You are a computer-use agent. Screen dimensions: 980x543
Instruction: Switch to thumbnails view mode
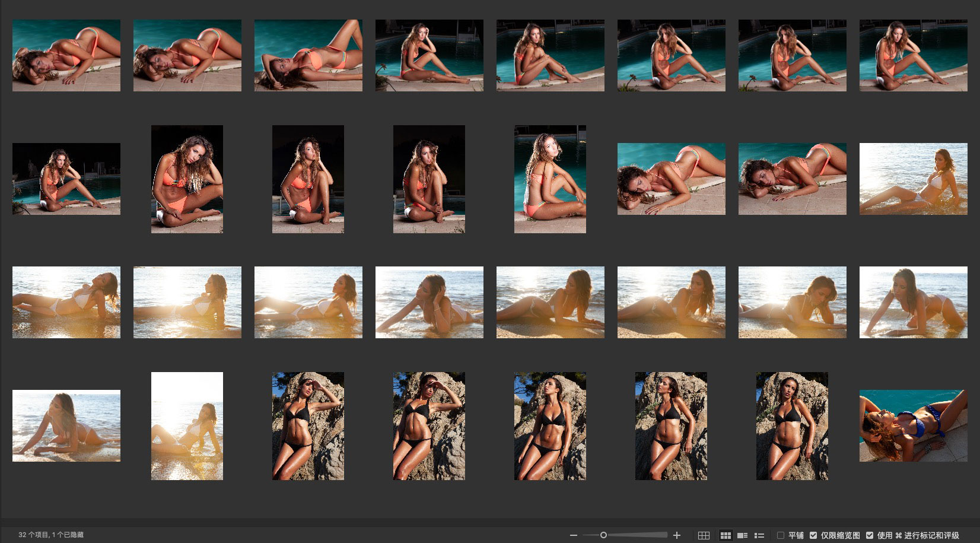pos(725,535)
